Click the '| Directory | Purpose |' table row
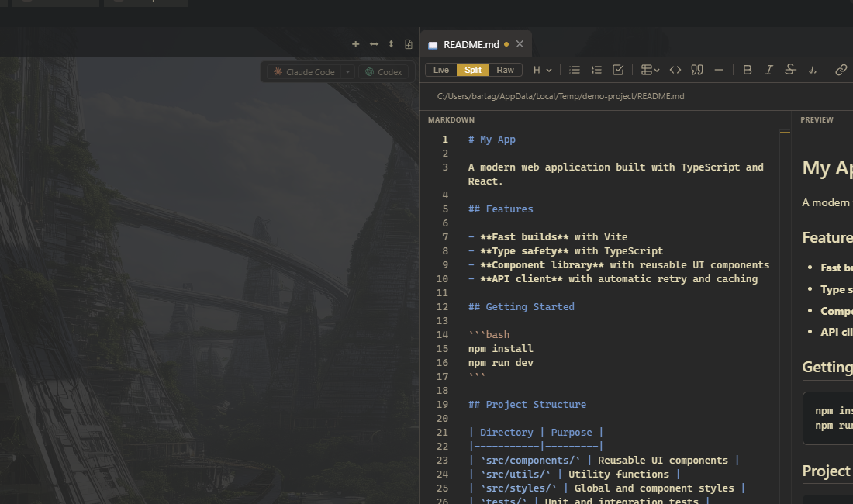This screenshot has width=853, height=504. pyautogui.click(x=536, y=432)
